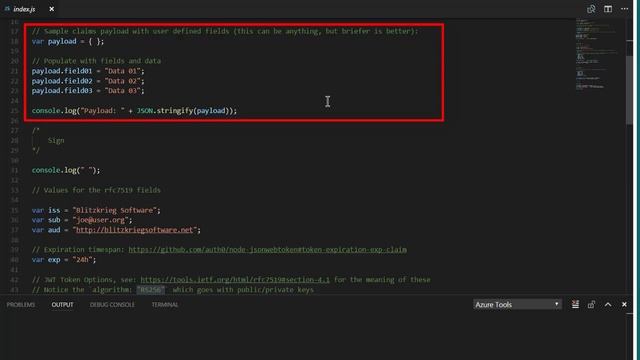
Task: Click the payload.field03 assignment line
Action: coord(88,91)
